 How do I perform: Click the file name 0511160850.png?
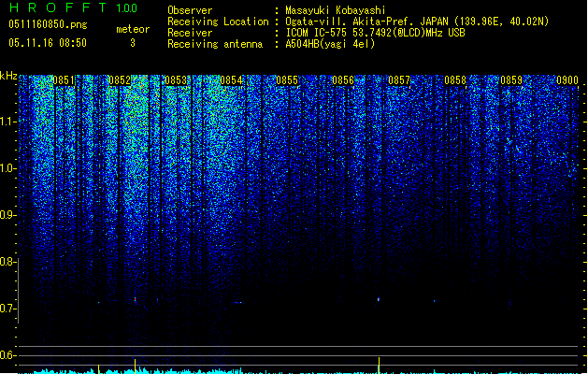click(x=48, y=25)
